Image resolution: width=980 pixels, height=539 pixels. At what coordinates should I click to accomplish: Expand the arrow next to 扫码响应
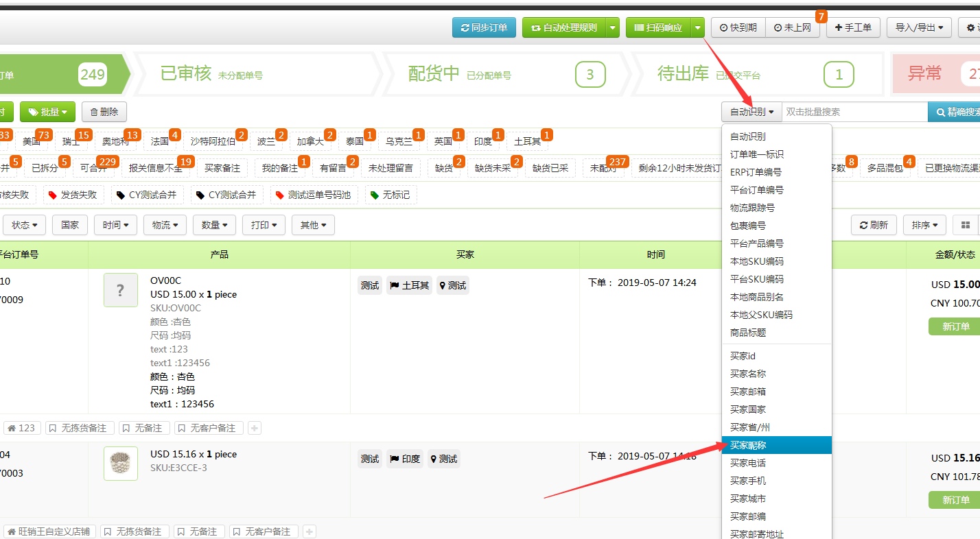tap(698, 27)
